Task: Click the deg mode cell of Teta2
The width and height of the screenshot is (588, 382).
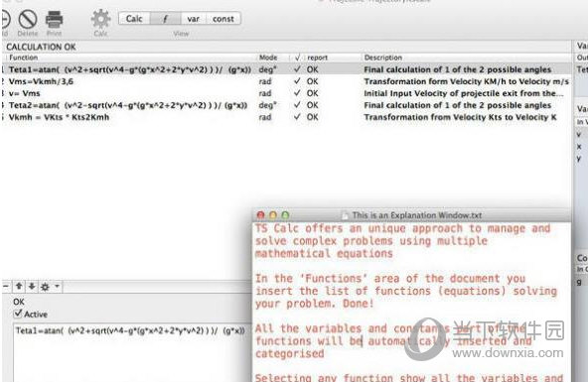Action: 267,105
